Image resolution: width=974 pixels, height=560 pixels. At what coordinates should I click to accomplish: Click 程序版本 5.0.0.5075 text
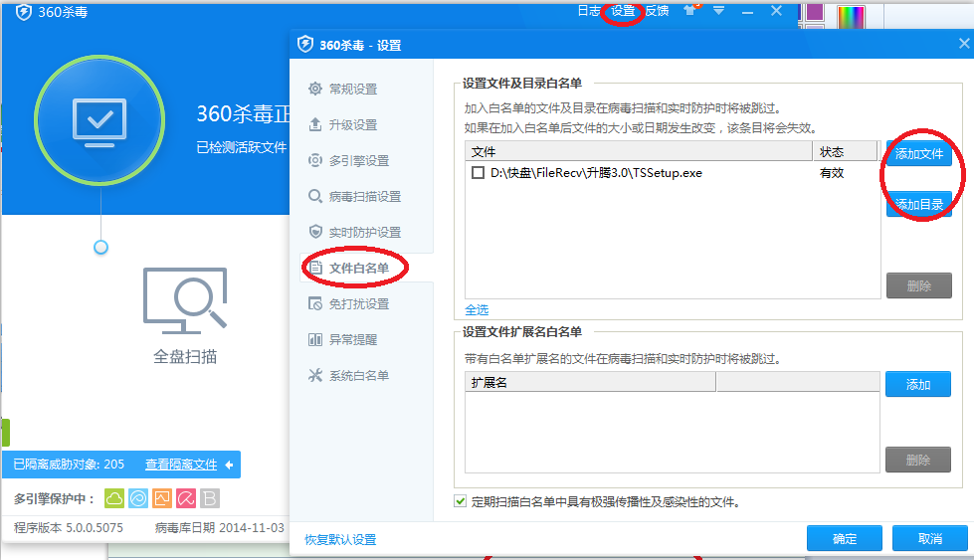(x=69, y=528)
